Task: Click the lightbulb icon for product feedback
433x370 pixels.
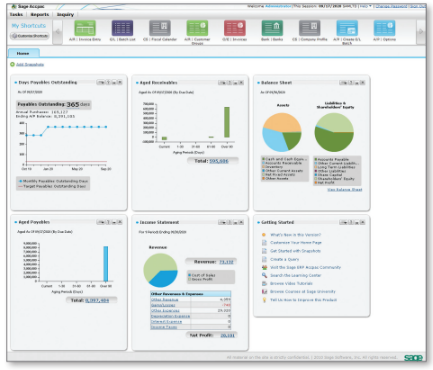Action: pos(264,300)
